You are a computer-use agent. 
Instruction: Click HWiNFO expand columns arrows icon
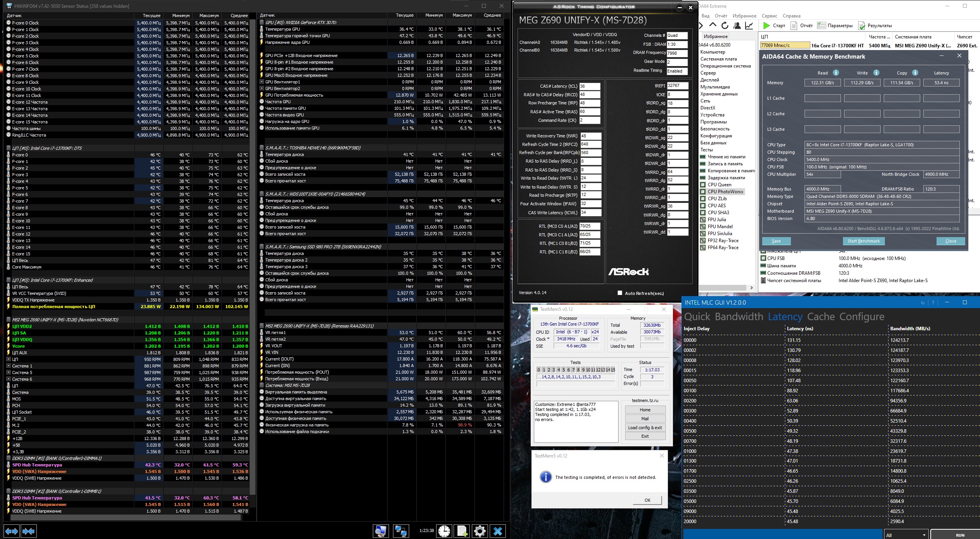pyautogui.click(x=12, y=531)
